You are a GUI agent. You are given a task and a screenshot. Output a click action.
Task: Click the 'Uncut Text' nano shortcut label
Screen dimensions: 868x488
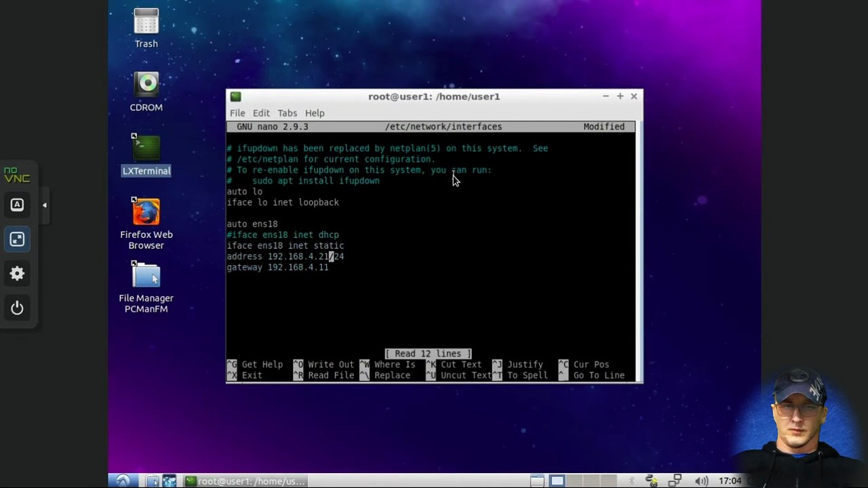[x=466, y=375]
